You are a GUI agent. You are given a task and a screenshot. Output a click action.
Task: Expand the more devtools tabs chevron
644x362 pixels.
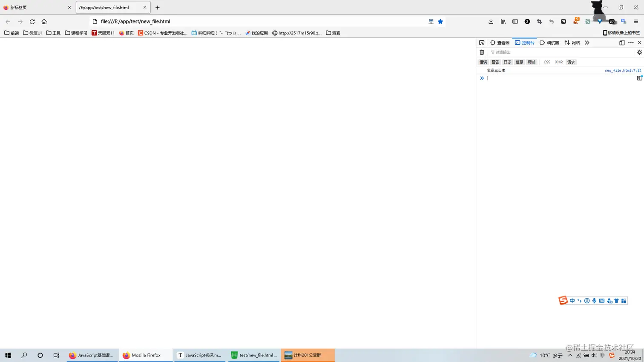tap(587, 43)
